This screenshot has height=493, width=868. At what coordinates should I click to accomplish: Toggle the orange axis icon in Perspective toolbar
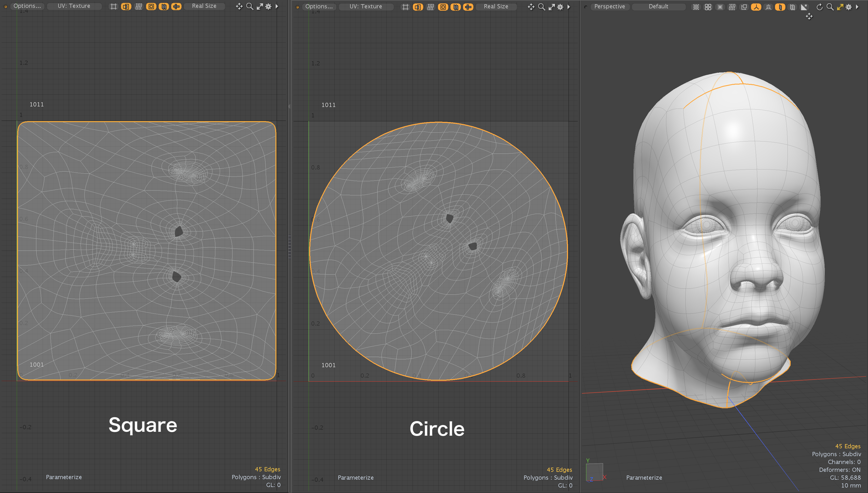pyautogui.click(x=756, y=7)
